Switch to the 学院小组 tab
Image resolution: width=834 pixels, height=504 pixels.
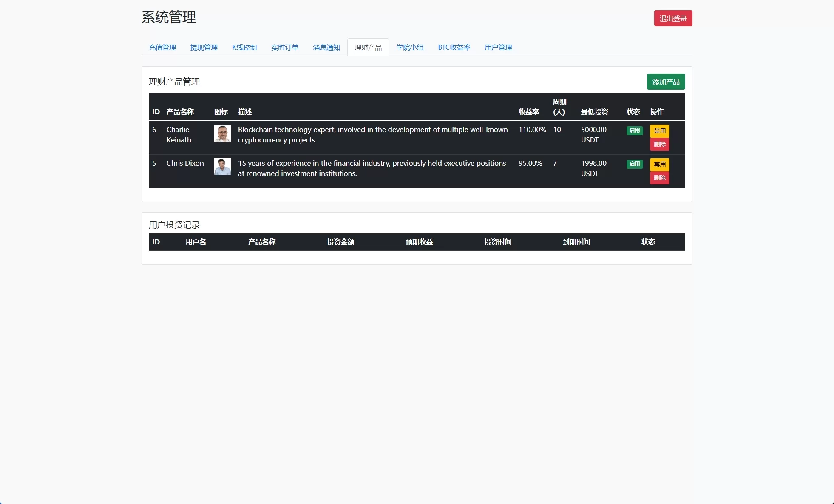coord(410,48)
